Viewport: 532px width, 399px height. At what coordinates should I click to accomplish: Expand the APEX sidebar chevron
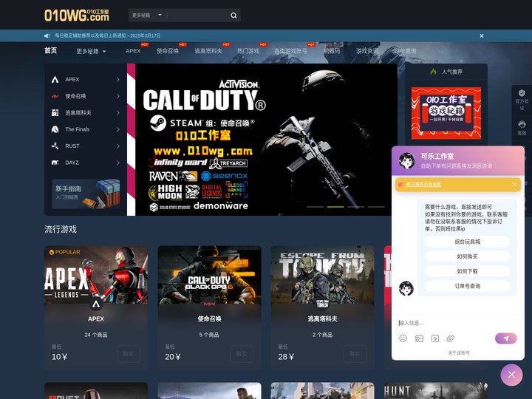(x=118, y=79)
